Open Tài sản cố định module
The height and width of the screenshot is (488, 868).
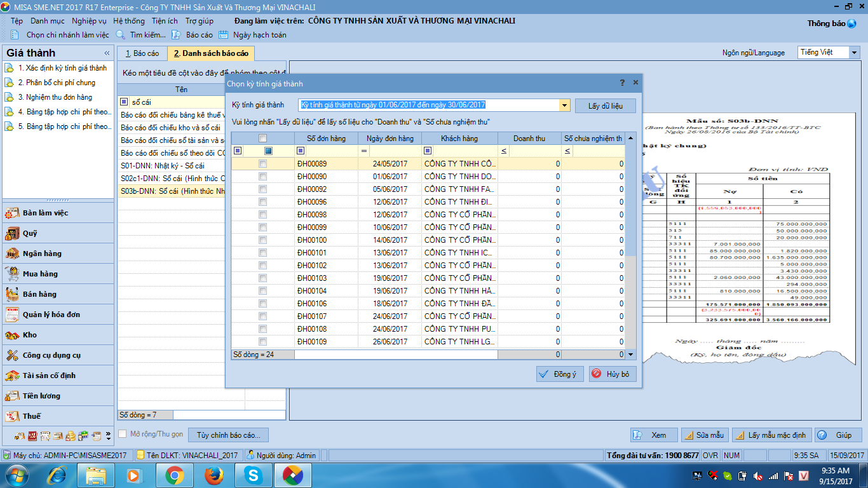click(58, 376)
